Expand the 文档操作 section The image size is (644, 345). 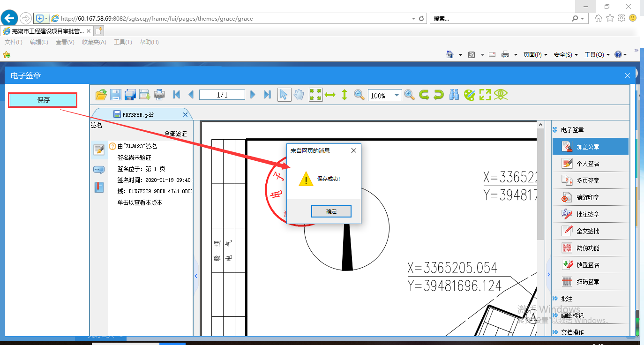(572, 332)
